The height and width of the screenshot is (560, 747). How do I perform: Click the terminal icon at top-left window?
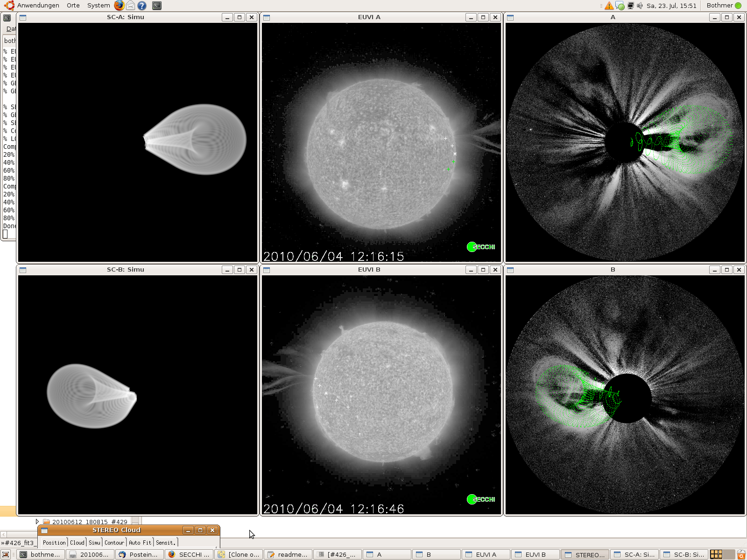click(7, 18)
